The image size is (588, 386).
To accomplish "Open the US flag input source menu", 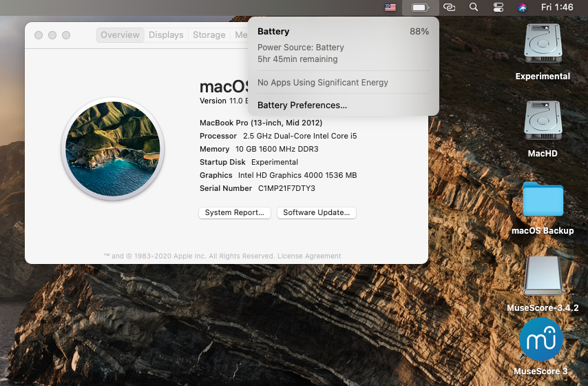I will click(x=390, y=7).
